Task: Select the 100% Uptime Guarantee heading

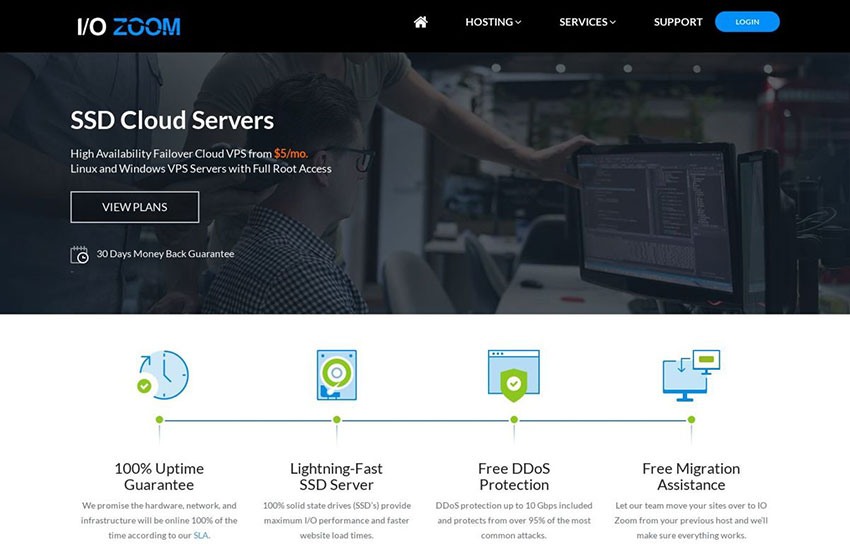Action: pyautogui.click(x=159, y=476)
